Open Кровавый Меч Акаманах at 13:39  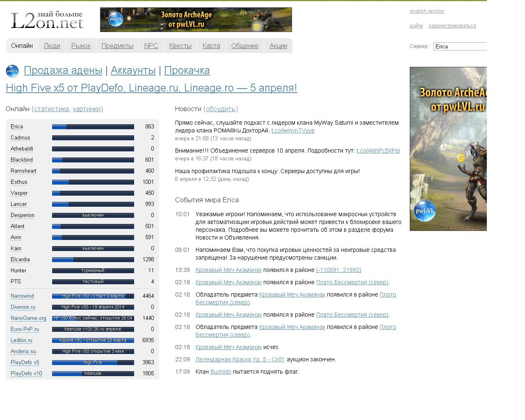coord(228,270)
